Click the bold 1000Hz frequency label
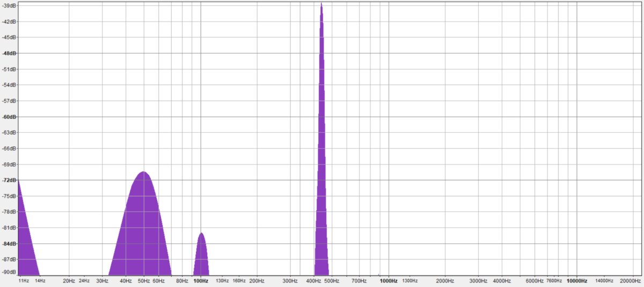Image resolution: width=644 pixels, height=287 pixels. tap(389, 281)
